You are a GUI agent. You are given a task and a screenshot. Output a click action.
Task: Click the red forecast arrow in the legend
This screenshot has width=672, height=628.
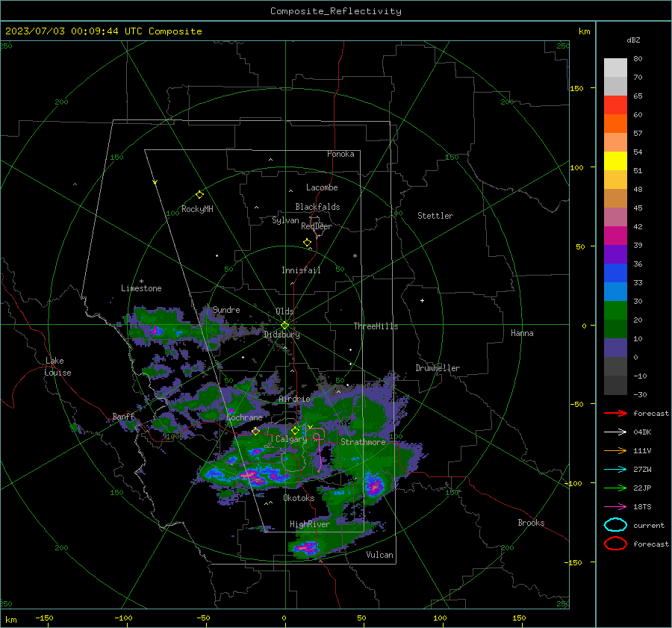(615, 413)
